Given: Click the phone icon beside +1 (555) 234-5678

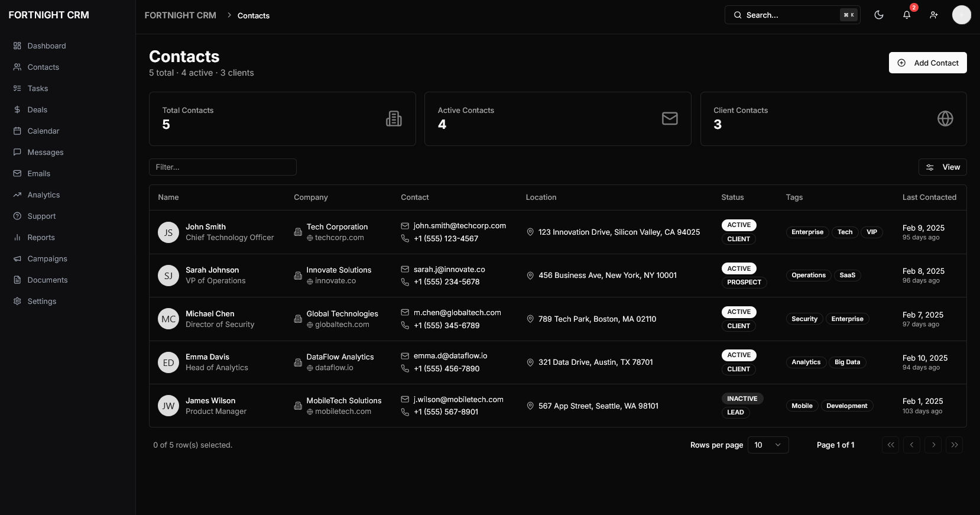Looking at the screenshot, I should (x=405, y=282).
